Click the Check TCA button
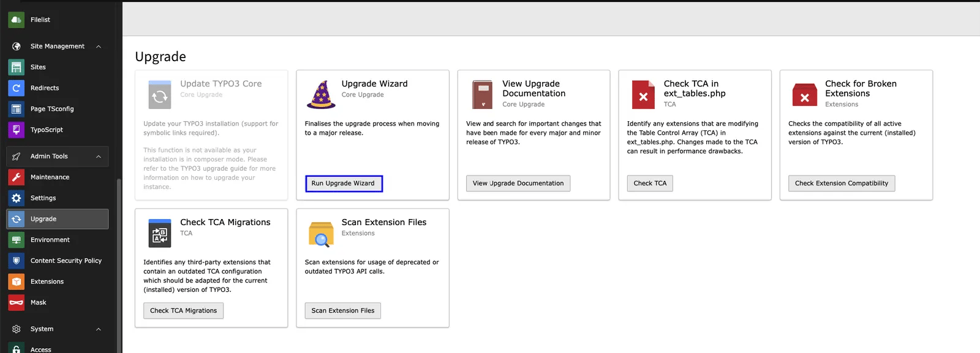Image resolution: width=980 pixels, height=353 pixels. (x=650, y=184)
